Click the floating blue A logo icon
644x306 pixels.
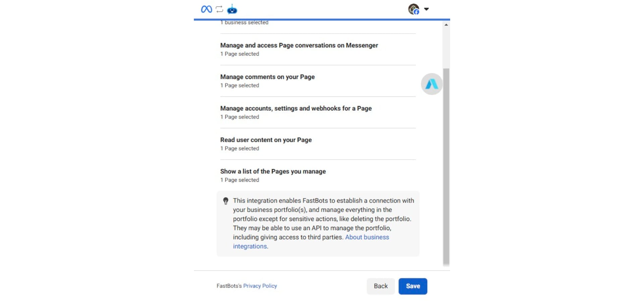coord(432,84)
